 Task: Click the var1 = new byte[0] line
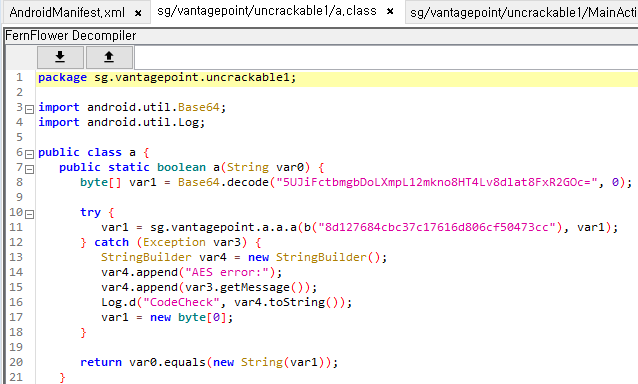coord(167,317)
